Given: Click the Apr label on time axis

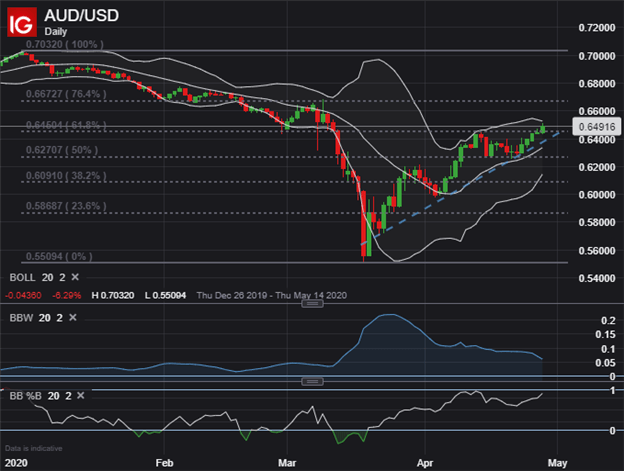Looking at the screenshot, I should click(427, 464).
